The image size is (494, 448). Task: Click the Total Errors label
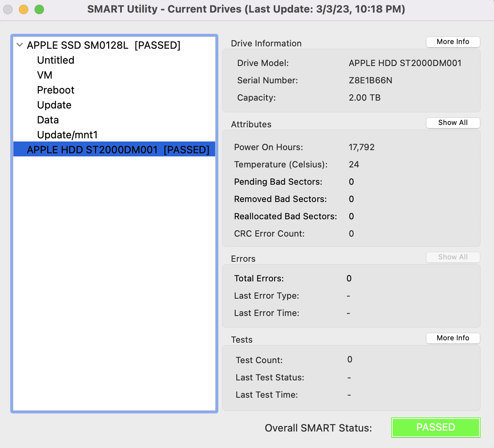[x=259, y=278]
